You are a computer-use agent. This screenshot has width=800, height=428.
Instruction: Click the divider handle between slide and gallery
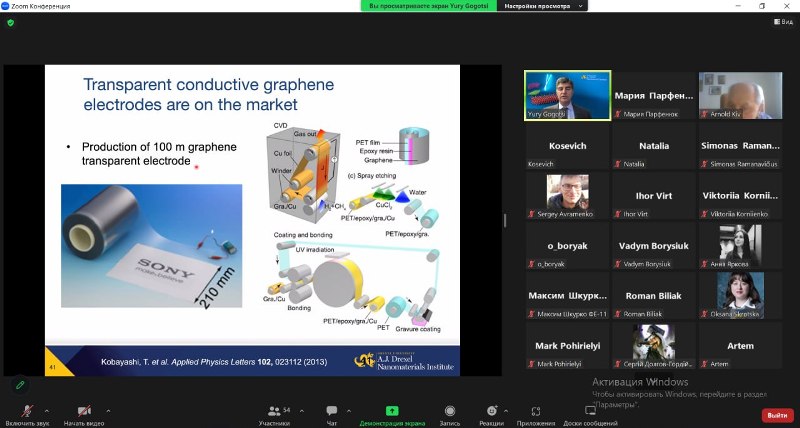(505, 220)
